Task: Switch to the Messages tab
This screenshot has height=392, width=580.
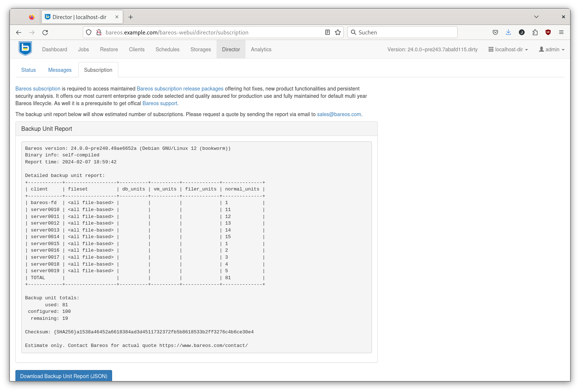Action: [x=60, y=70]
